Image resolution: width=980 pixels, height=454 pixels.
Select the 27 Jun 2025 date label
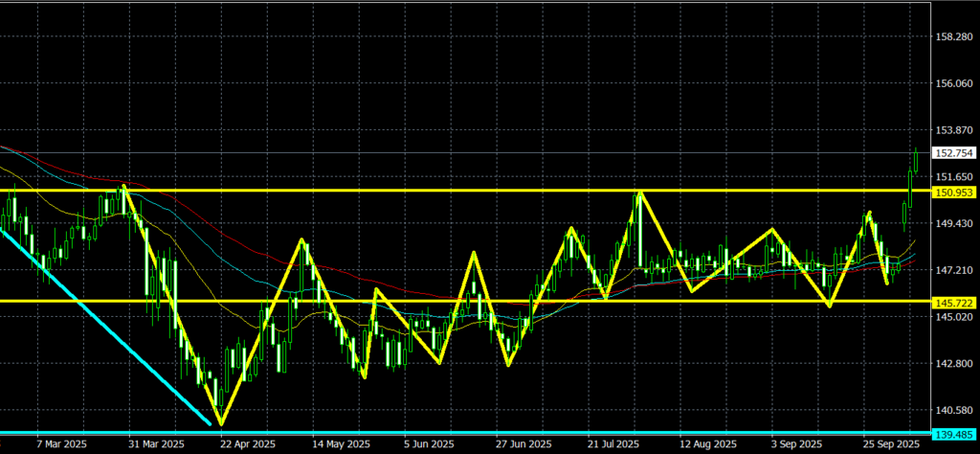click(x=523, y=445)
